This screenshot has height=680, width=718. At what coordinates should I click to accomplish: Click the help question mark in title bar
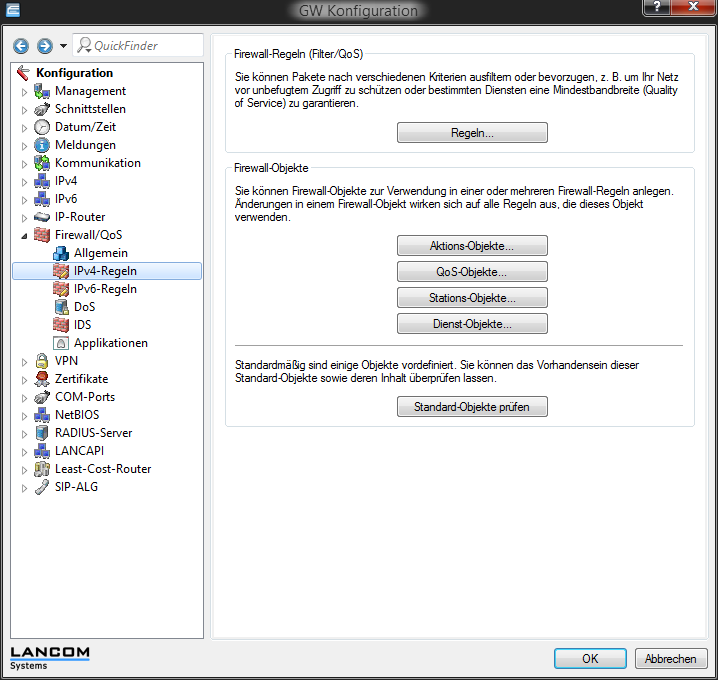(656, 10)
